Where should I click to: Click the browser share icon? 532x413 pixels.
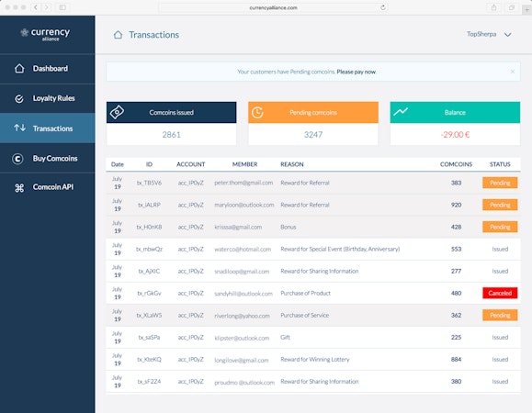point(493,7)
